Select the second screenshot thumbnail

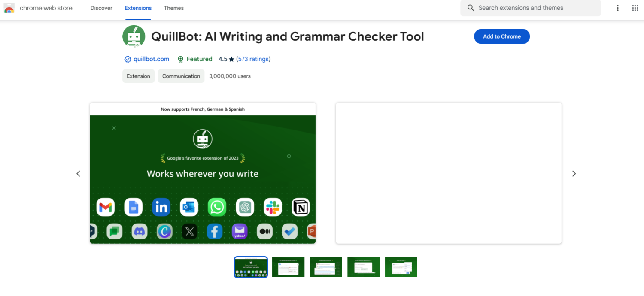288,267
